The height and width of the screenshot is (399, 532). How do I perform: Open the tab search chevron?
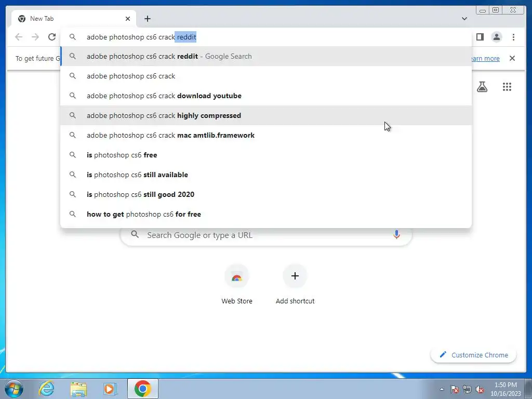pos(464,19)
